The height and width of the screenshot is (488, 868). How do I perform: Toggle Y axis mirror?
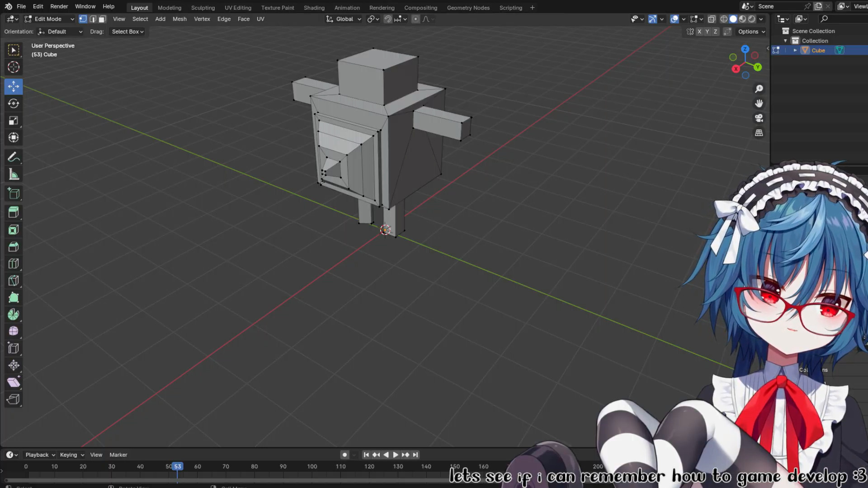[708, 32]
